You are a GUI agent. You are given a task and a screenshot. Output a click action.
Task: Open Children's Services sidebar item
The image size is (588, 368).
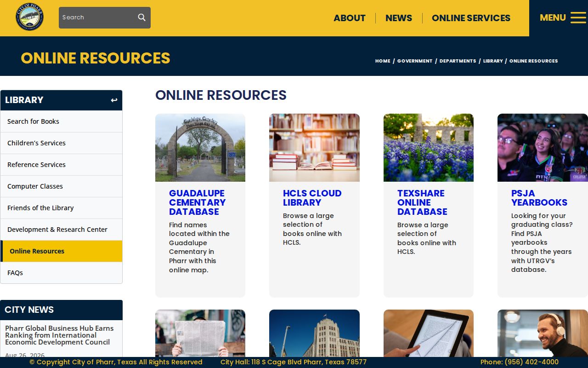(61, 143)
